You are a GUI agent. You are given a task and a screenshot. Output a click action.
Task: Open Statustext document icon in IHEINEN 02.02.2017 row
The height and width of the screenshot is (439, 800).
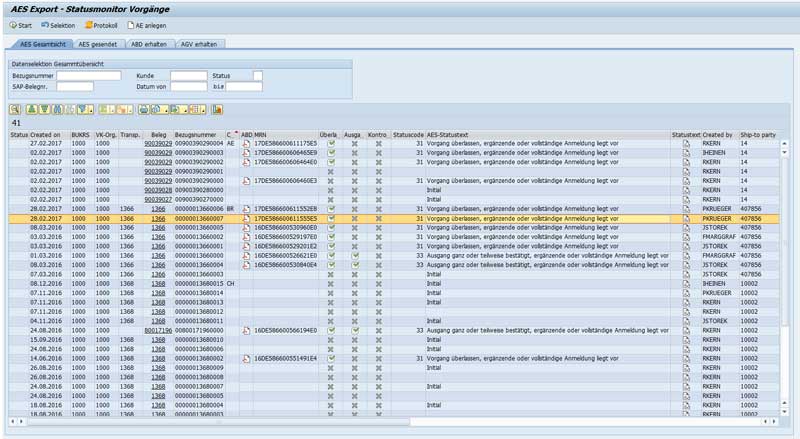(x=686, y=153)
